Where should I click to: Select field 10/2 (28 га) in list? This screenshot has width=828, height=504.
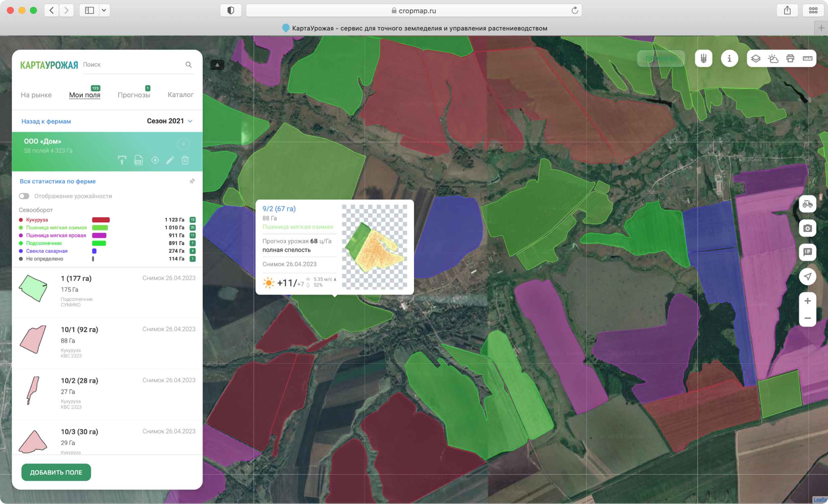click(107, 394)
